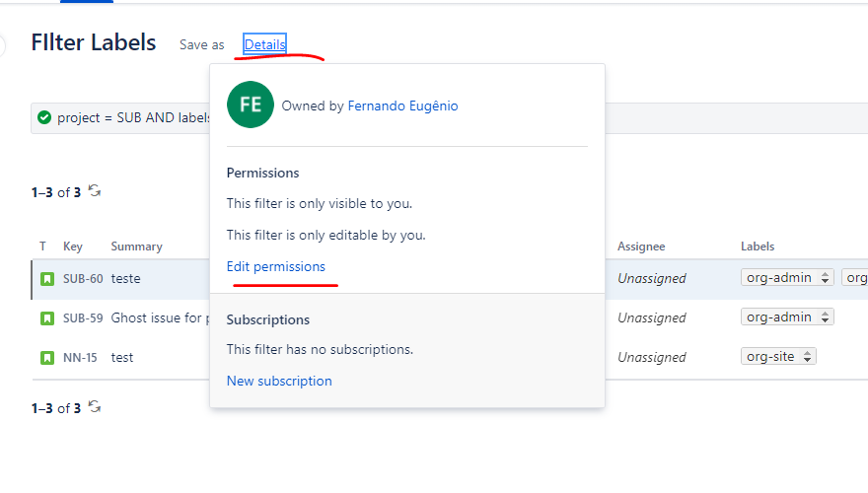Click the green JQL valid checkmark icon
The height and width of the screenshot is (493, 868).
pyautogui.click(x=44, y=117)
